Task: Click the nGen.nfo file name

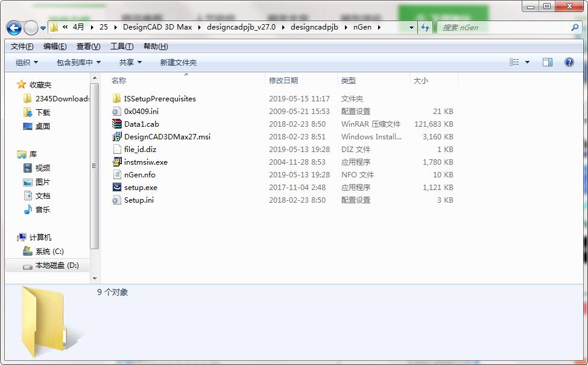Action: pyautogui.click(x=139, y=175)
